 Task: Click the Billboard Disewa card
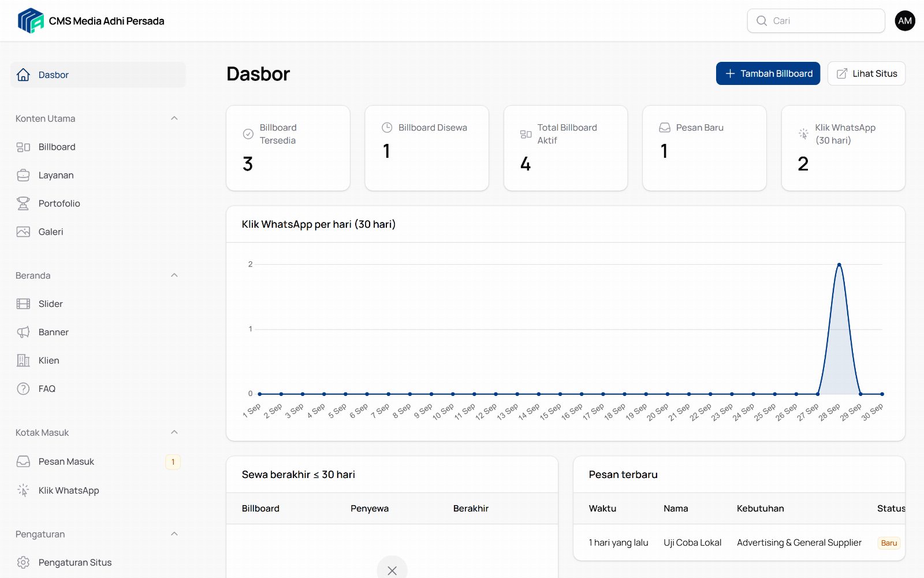tap(427, 148)
